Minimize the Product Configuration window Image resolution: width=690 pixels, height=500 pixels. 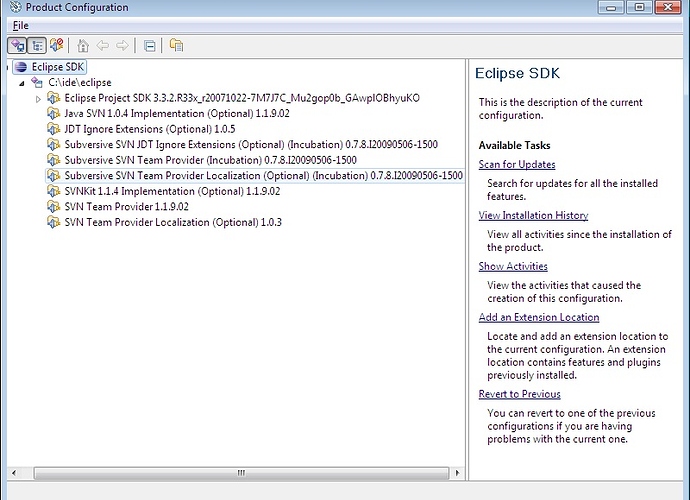coord(611,7)
